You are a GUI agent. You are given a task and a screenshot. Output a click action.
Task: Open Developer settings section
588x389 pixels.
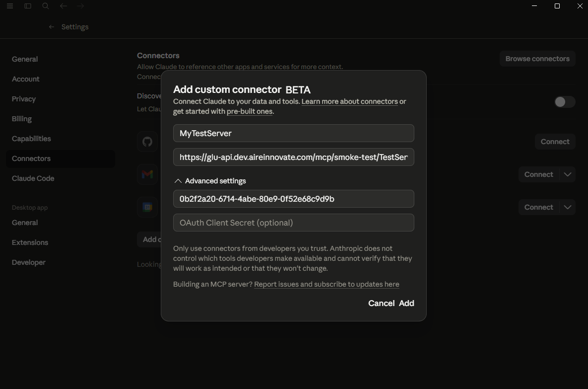coord(28,262)
